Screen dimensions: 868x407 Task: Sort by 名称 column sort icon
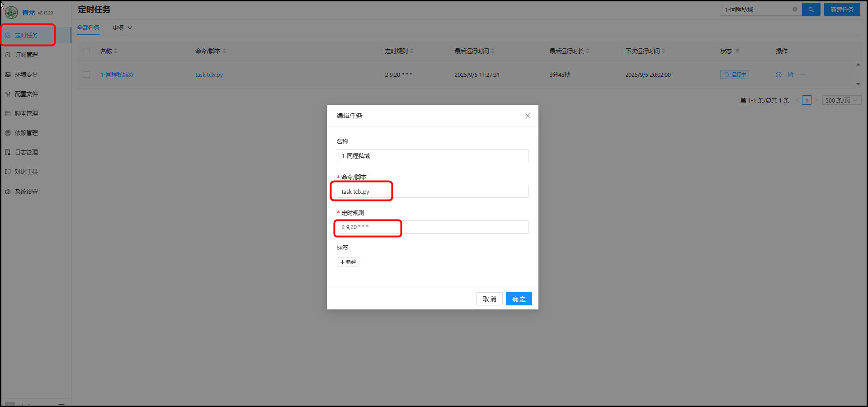[x=116, y=51]
